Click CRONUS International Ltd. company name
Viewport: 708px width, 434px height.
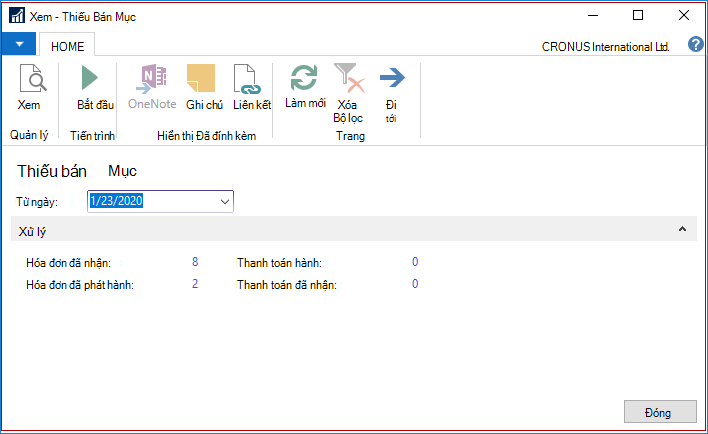click(x=605, y=47)
